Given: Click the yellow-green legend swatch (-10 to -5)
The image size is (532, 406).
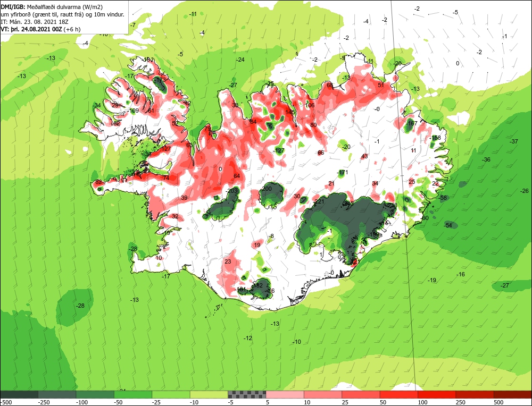Looking at the screenshot, I should (209, 394).
